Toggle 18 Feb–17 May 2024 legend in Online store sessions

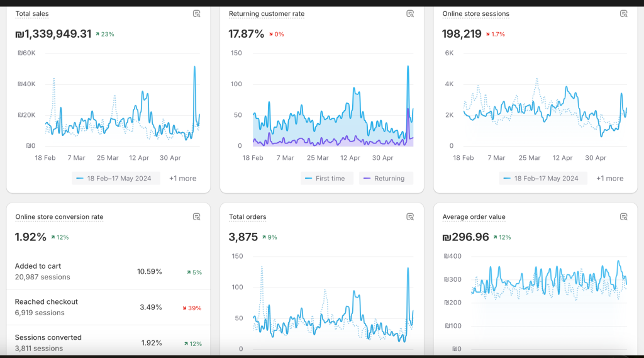543,179
